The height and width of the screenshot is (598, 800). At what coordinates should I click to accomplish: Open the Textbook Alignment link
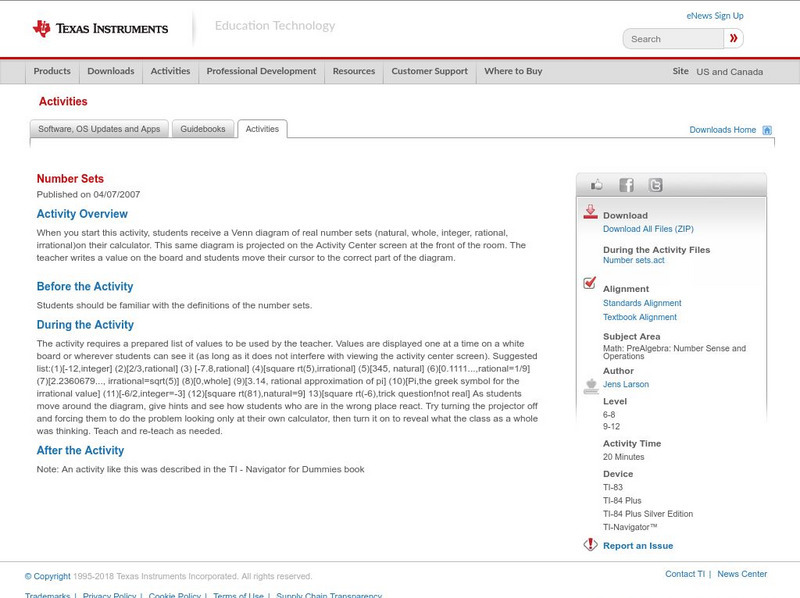point(640,317)
